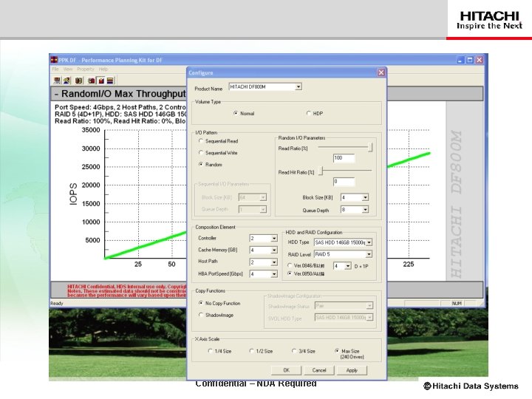Click the OK button
This screenshot has width=532, height=399.
tap(286, 370)
